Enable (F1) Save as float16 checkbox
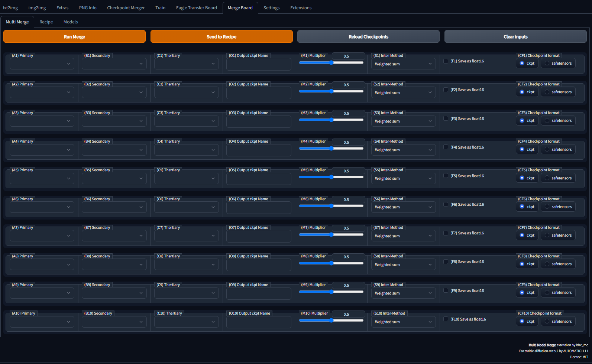Viewport: 592px width, 364px height. [446, 61]
